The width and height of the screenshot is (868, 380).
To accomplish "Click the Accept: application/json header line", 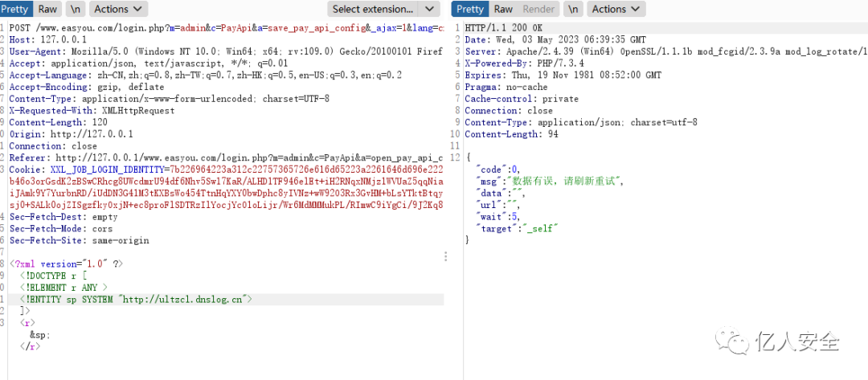I will [x=149, y=63].
